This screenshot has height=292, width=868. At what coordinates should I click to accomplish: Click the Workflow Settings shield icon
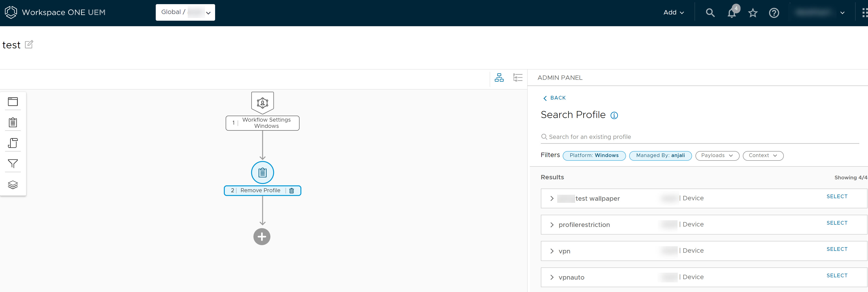click(262, 103)
